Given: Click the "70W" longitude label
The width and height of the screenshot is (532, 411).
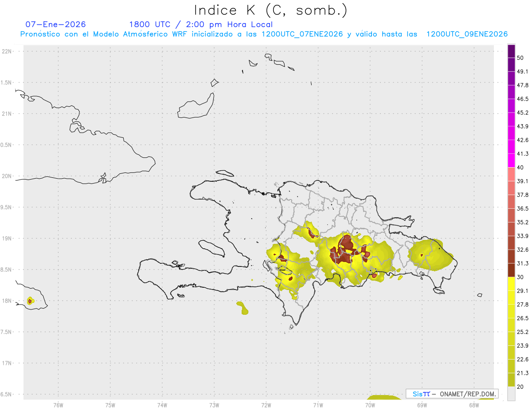Looking at the screenshot, I should [370, 404].
